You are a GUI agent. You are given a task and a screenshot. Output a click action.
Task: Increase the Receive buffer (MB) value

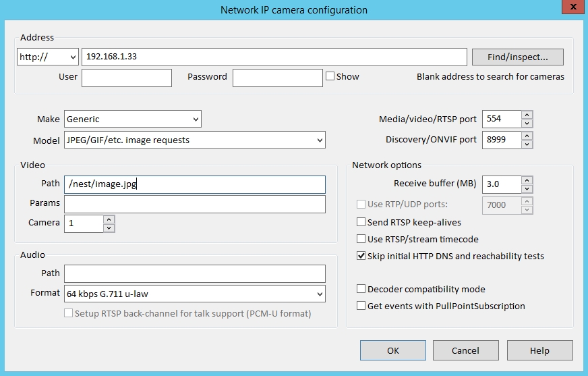(527, 180)
